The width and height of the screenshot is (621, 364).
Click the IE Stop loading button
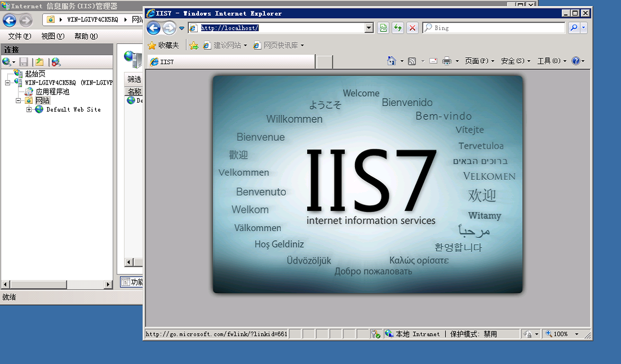tap(412, 28)
